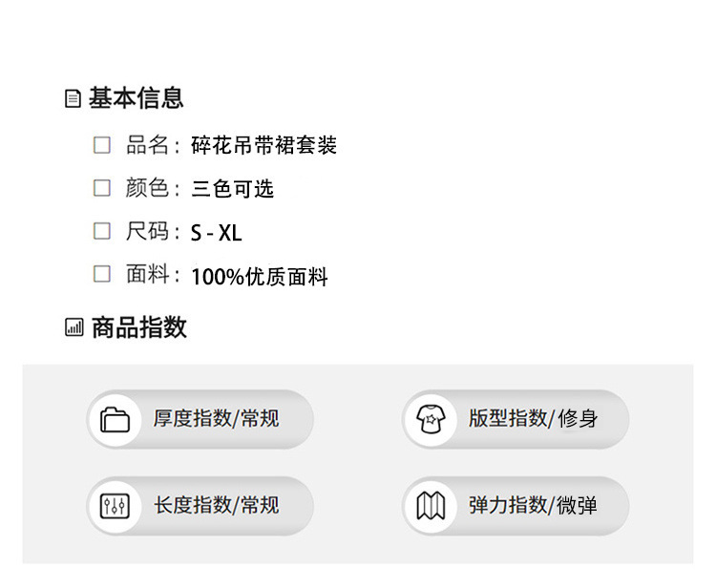The width and height of the screenshot is (716, 588).
Task: Choose the 弹力指数/微弹 pill button
Action: (x=516, y=506)
